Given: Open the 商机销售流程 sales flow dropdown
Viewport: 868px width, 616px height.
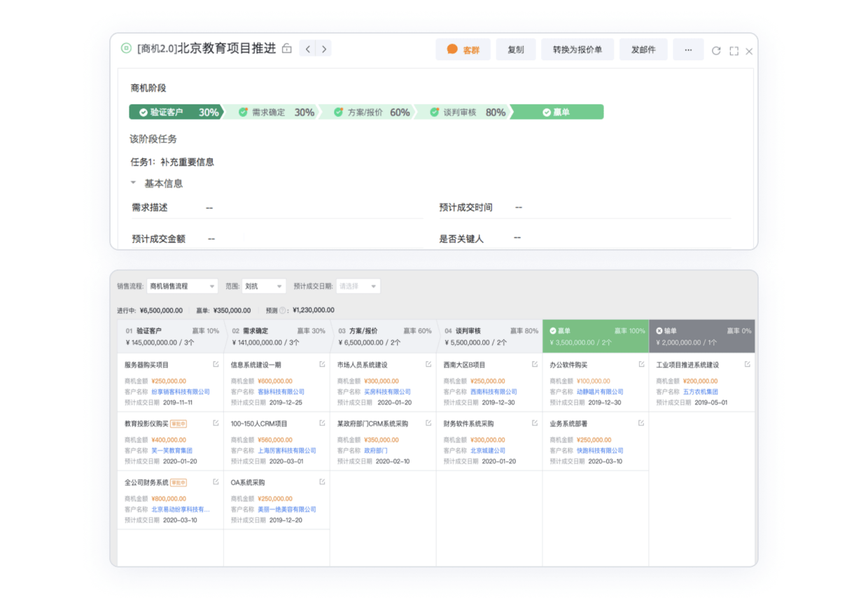Looking at the screenshot, I should tap(182, 286).
